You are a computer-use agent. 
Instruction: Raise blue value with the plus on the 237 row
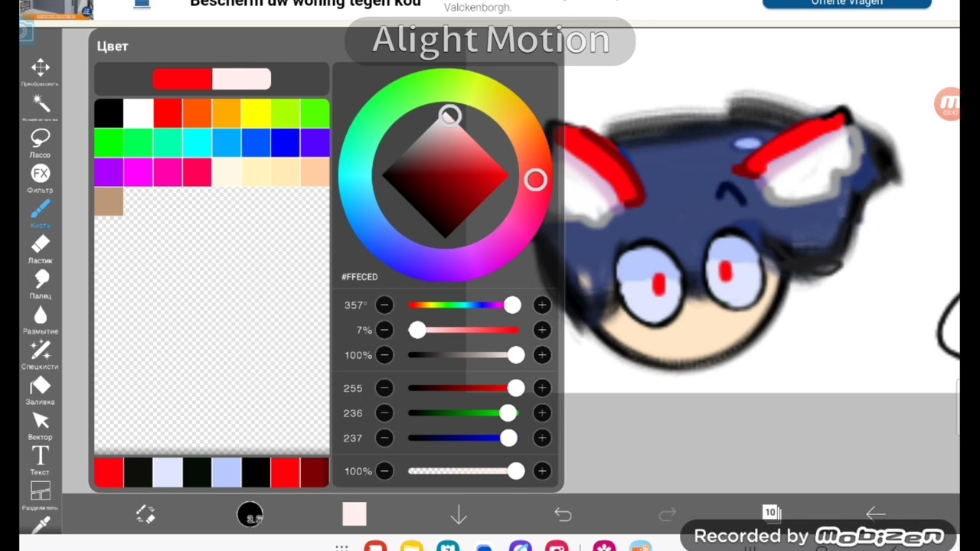point(542,438)
